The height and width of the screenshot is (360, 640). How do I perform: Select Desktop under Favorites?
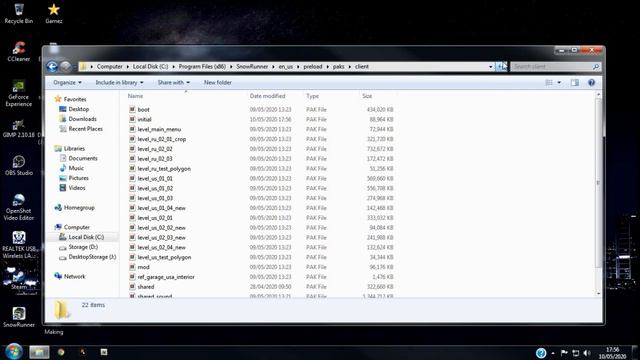[74, 109]
